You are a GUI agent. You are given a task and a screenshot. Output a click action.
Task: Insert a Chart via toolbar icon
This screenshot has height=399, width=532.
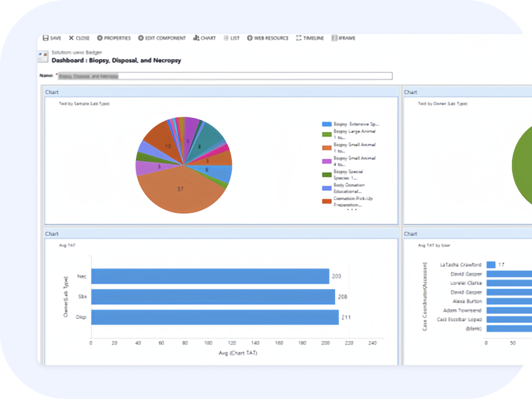pyautogui.click(x=196, y=38)
